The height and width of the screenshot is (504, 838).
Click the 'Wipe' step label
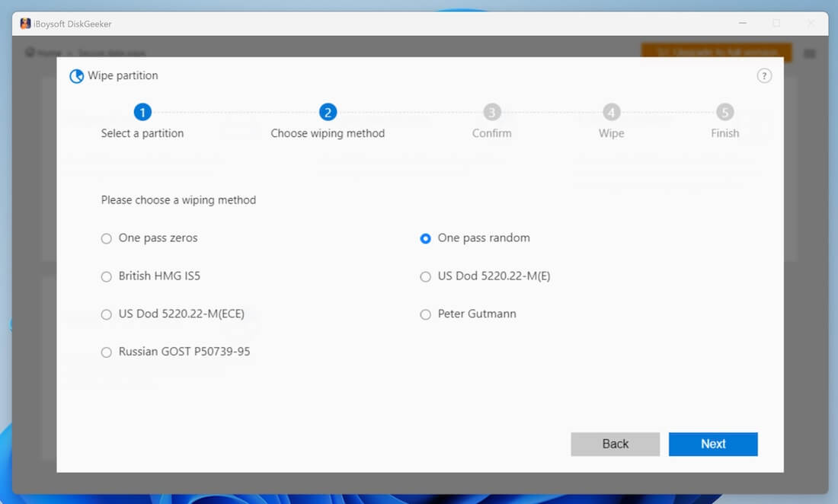point(612,133)
